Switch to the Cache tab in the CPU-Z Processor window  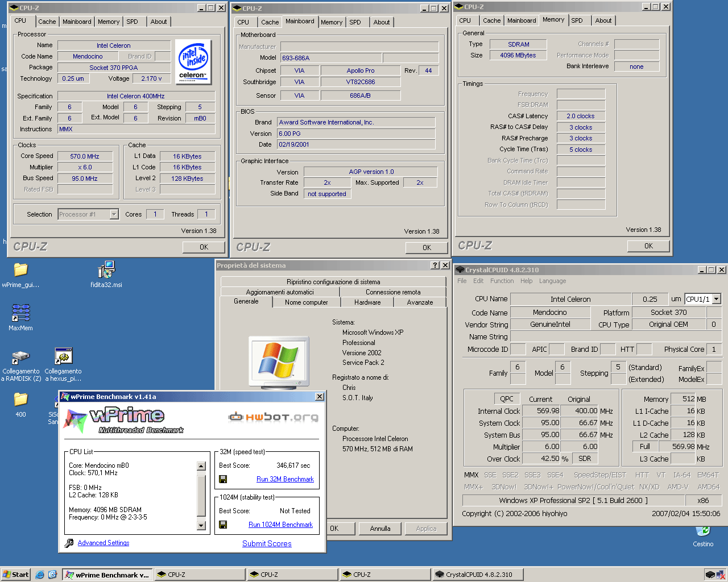click(47, 22)
